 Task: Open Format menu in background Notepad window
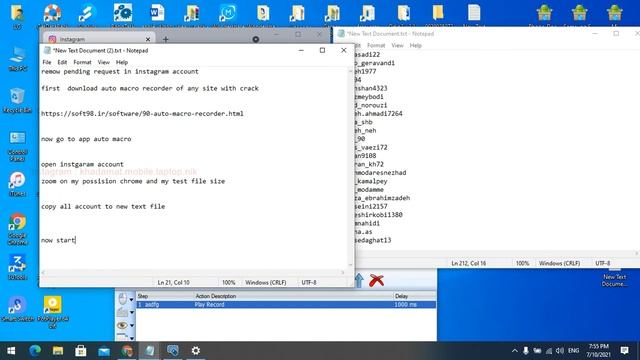376,45
